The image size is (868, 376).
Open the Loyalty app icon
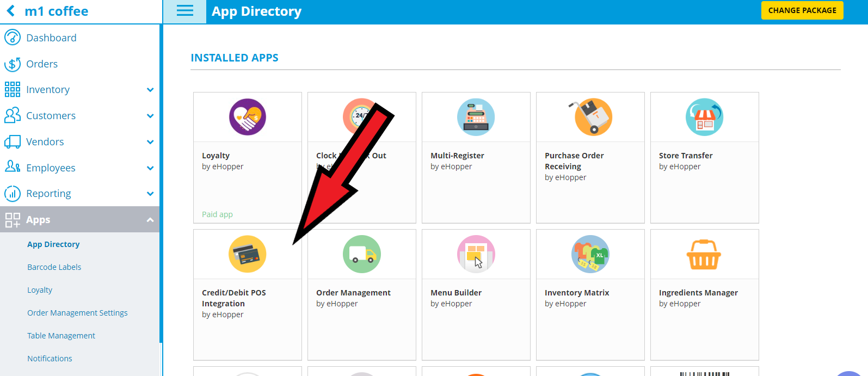248,117
